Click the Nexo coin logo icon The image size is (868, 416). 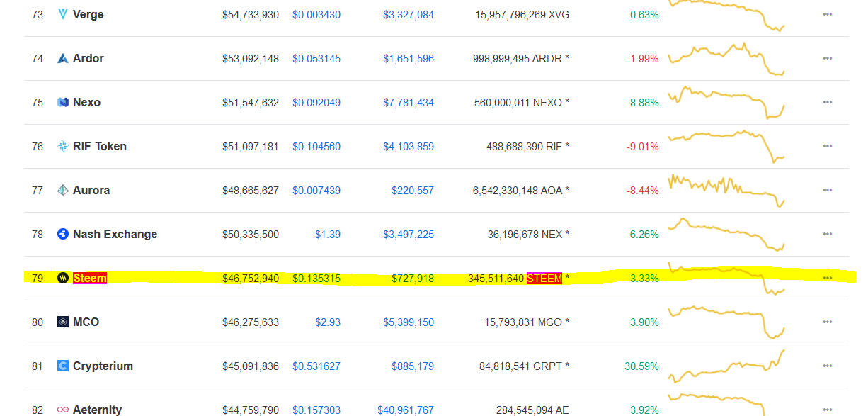[x=63, y=102]
